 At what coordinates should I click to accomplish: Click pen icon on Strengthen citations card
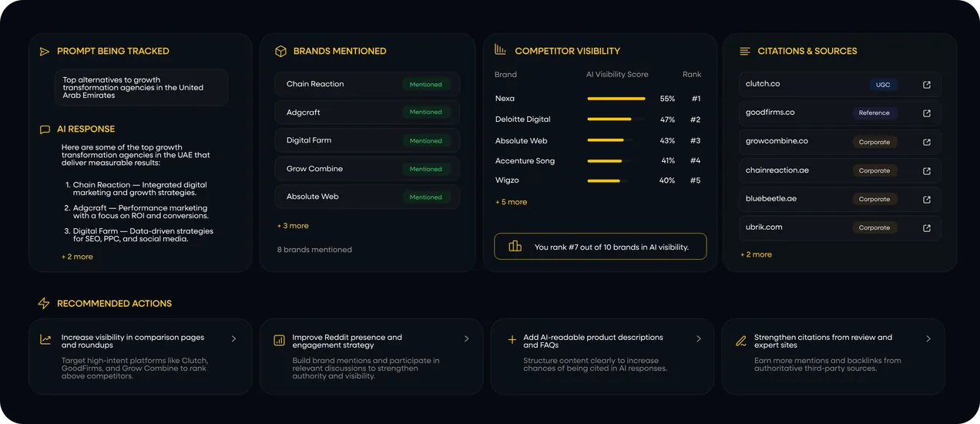(x=741, y=340)
